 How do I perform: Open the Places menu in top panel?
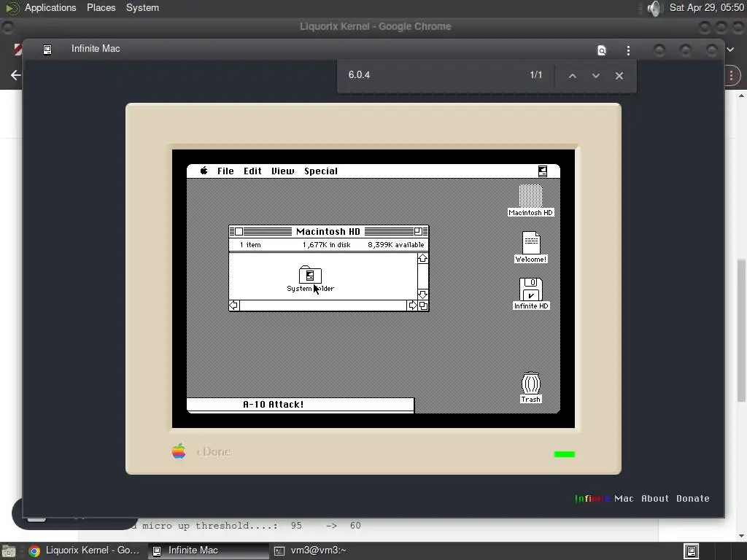point(101,7)
